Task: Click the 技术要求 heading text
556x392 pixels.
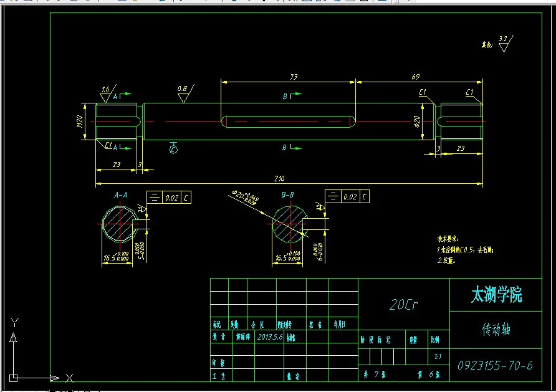Action: tap(448, 239)
